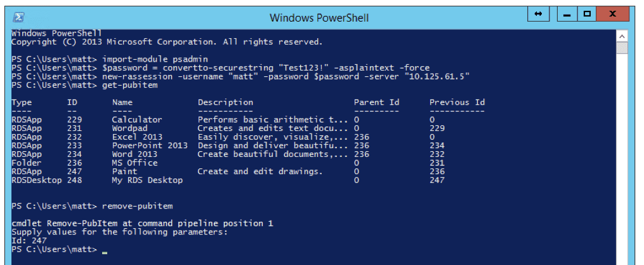This screenshot has height=265, width=644.
Task: Click the 'ID' column header
Action: click(x=72, y=102)
